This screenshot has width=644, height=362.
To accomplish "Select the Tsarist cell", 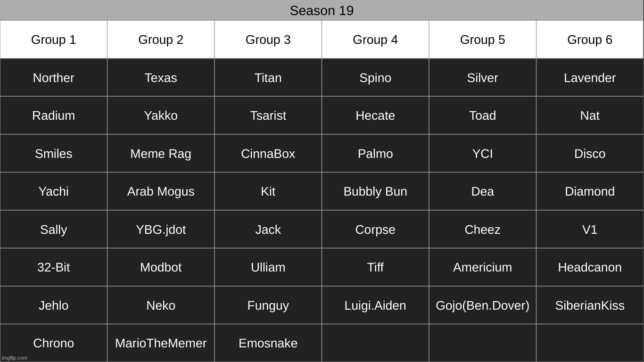I will click(268, 115).
